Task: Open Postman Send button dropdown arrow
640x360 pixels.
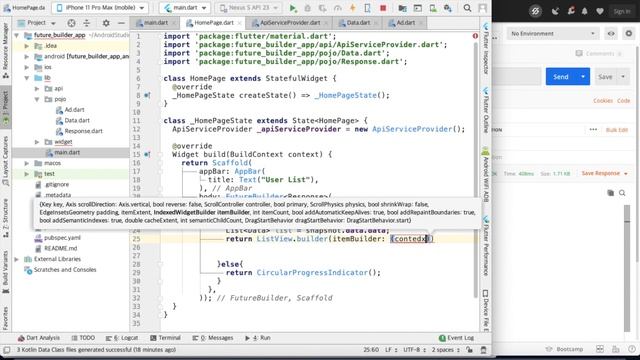Action: click(583, 76)
